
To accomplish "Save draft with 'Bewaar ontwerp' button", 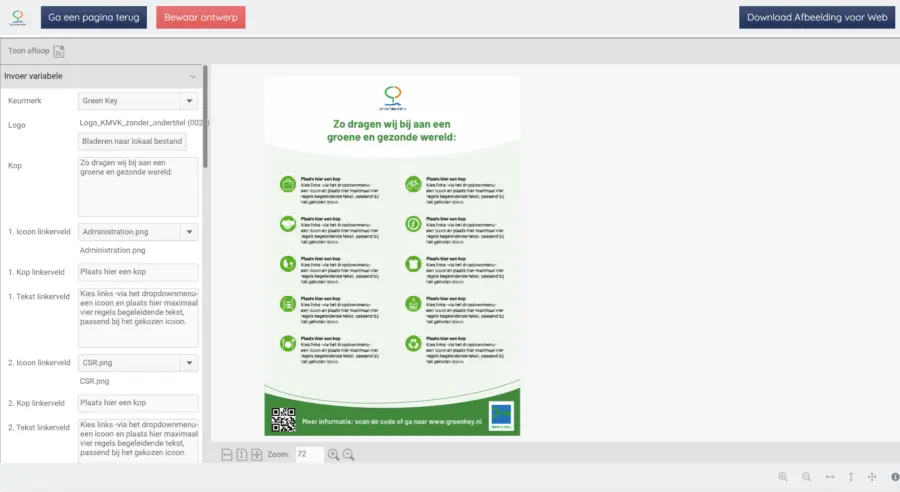I will [200, 17].
